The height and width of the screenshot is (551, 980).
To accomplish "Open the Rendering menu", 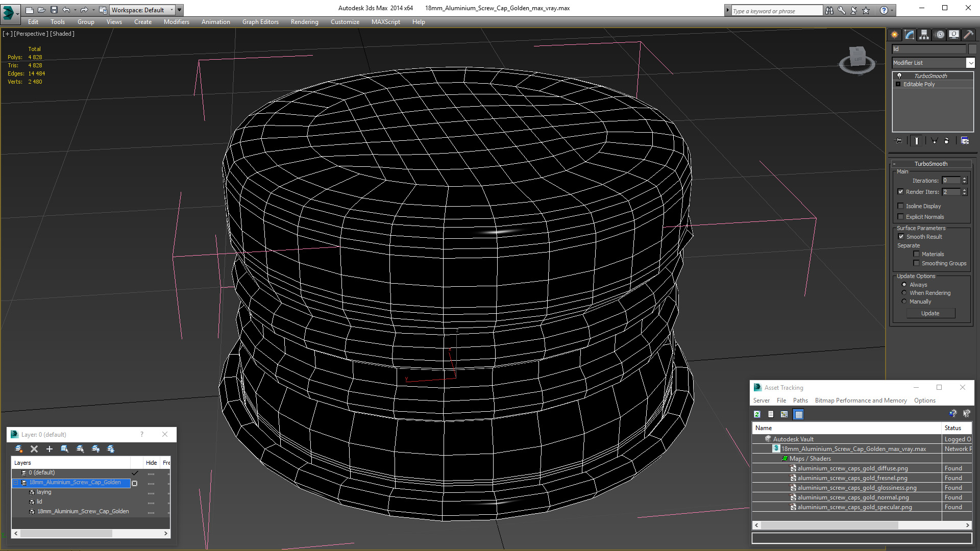I will [304, 22].
